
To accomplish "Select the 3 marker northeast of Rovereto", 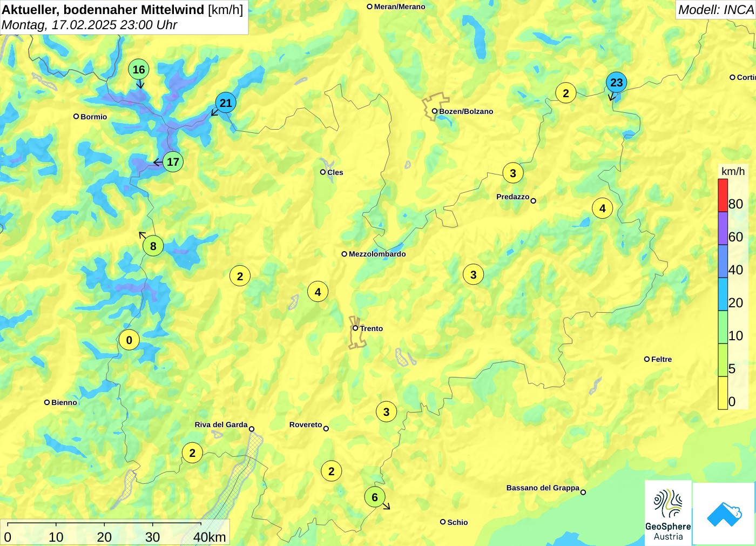I will click(386, 412).
